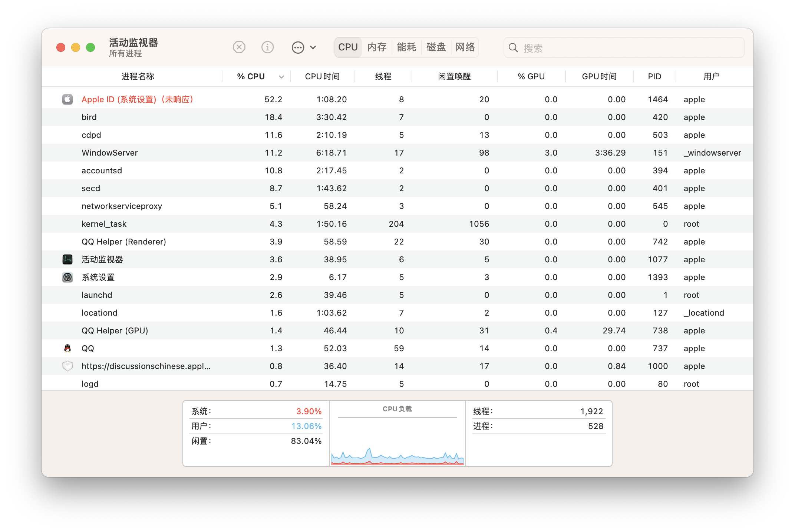Open the 能耗 tab
Viewport: 795px width, 532px height.
(406, 47)
